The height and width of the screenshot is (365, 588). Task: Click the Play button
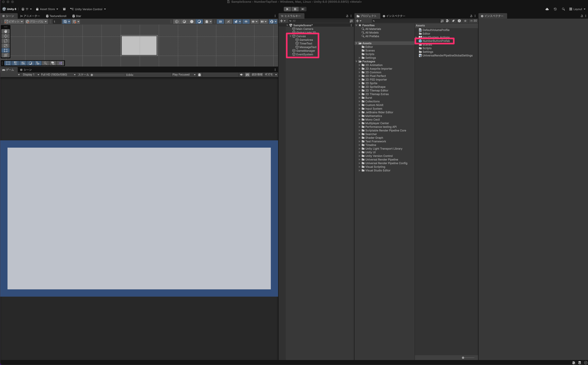(x=288, y=9)
